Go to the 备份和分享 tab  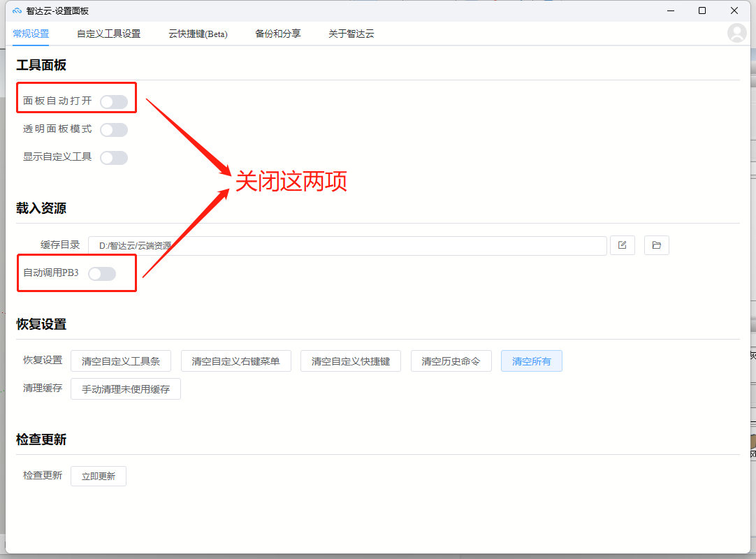[277, 34]
